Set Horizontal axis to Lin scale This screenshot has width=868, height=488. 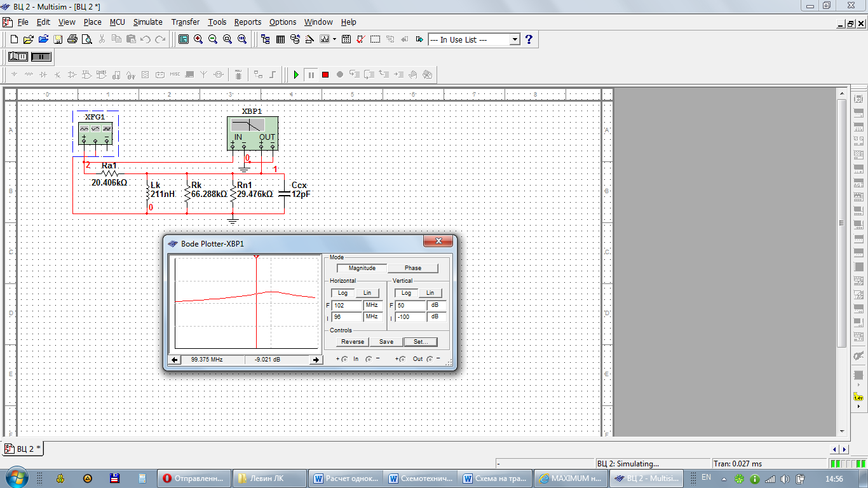367,293
